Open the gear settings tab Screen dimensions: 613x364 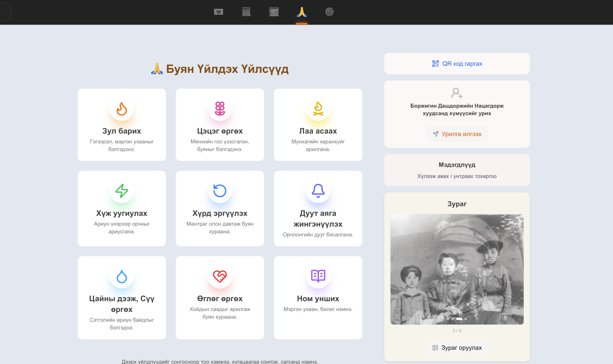click(329, 12)
